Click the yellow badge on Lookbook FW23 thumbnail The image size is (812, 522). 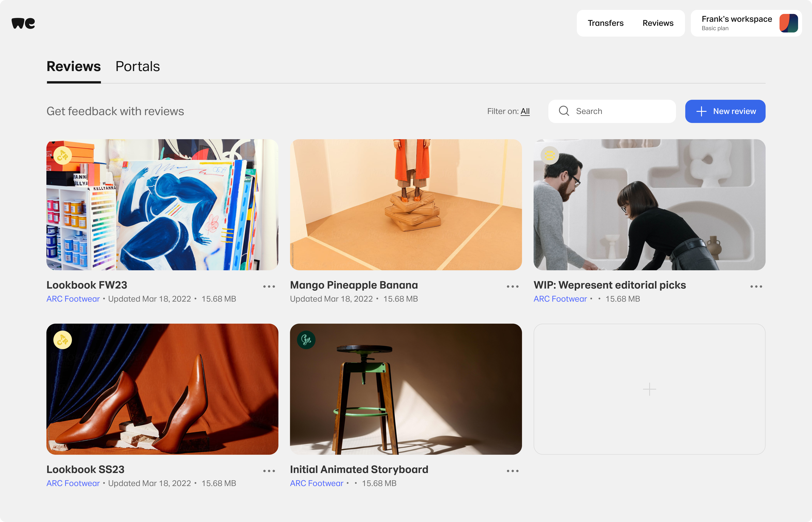pos(63,156)
